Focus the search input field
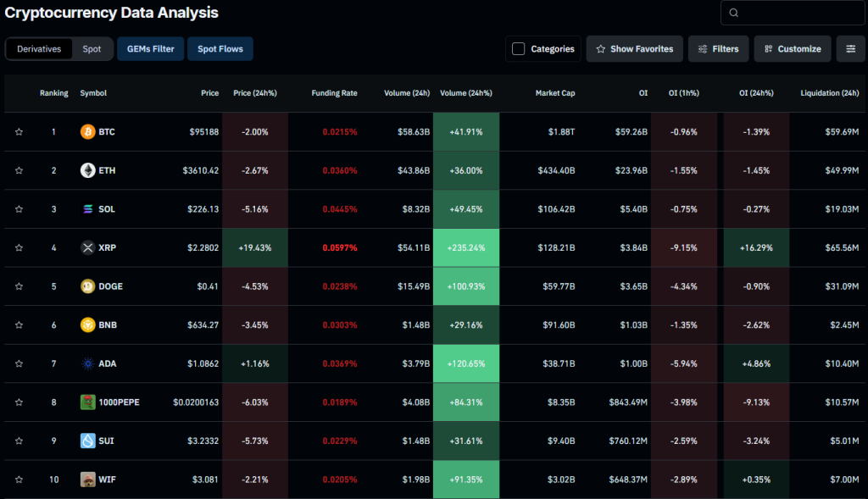The image size is (868, 499). pyautogui.click(x=797, y=13)
